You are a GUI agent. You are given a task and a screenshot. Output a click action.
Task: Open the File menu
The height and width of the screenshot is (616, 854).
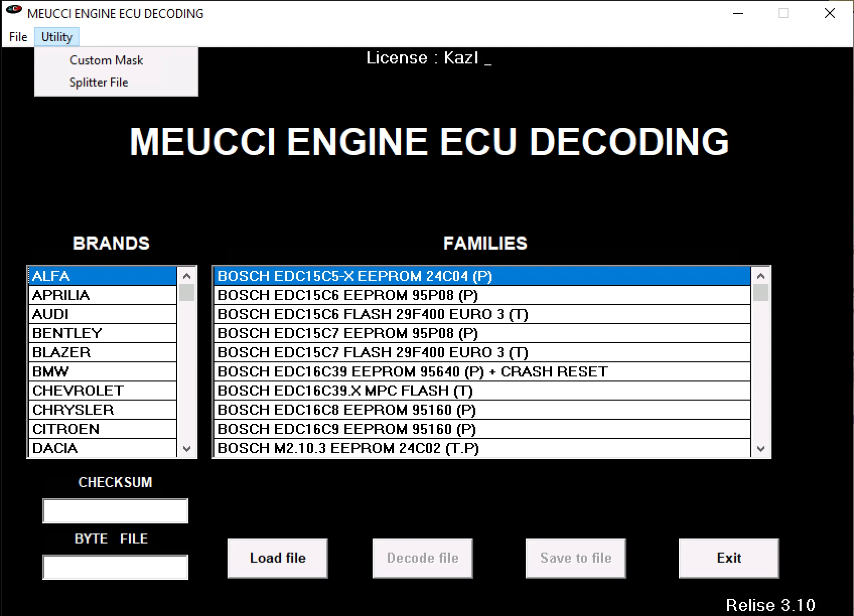pos(18,37)
